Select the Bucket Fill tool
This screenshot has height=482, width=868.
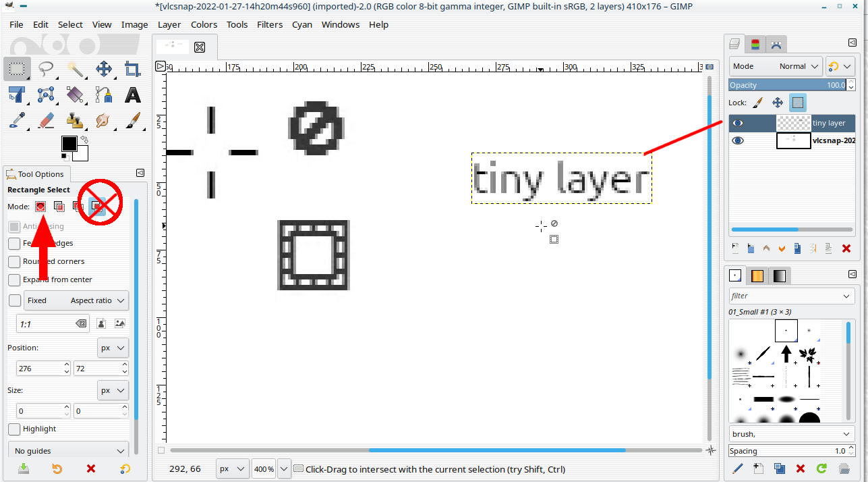75,95
